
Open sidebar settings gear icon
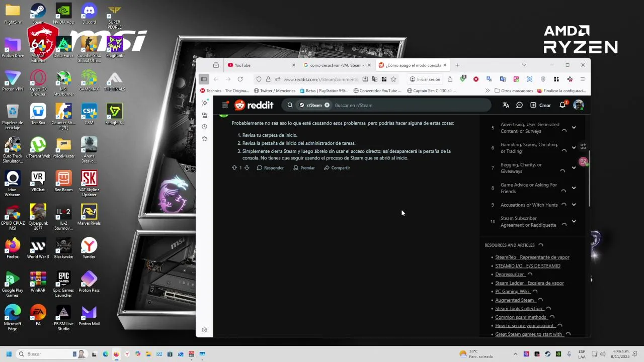click(x=204, y=330)
